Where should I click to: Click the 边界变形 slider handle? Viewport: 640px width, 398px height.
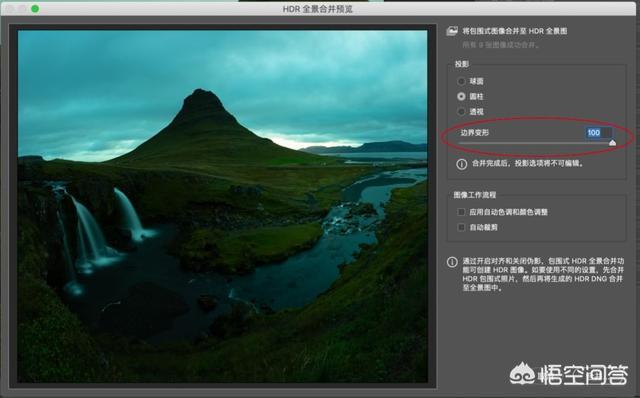612,142
